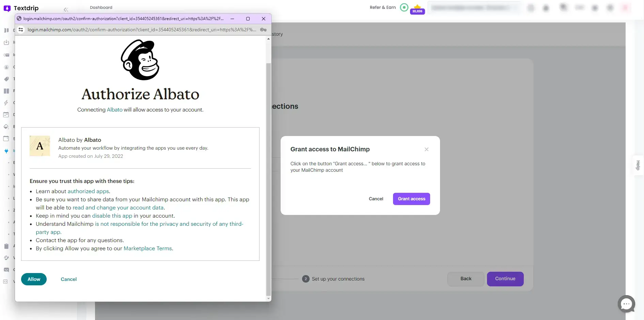
Task: Click the scroll-up arrow on the popup scrollbar
Action: (x=268, y=39)
